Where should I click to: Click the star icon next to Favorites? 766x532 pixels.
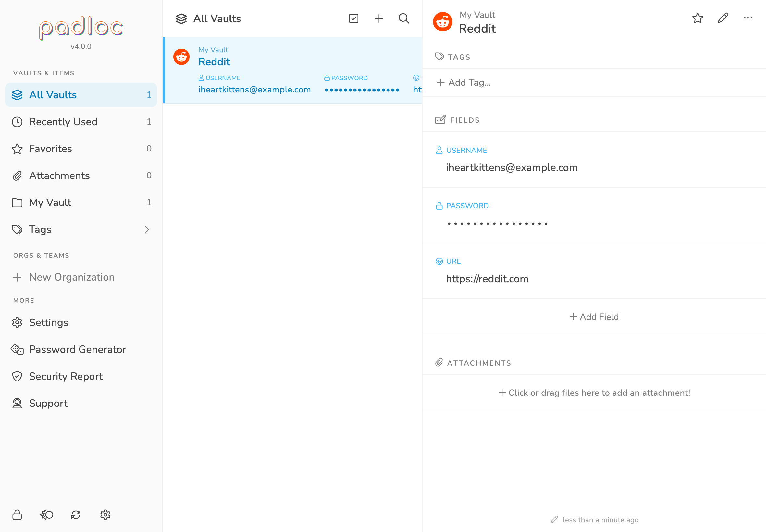(17, 149)
